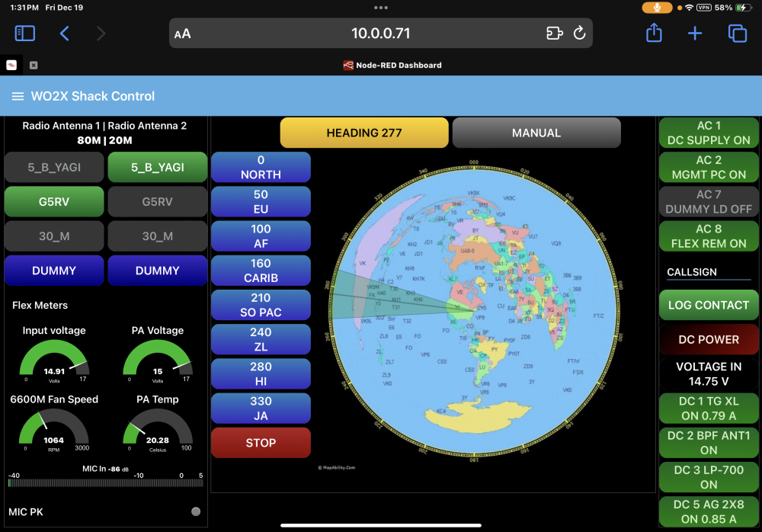The height and width of the screenshot is (532, 762).
Task: Click the 10.0.0.71 address field
Action: [x=380, y=33]
